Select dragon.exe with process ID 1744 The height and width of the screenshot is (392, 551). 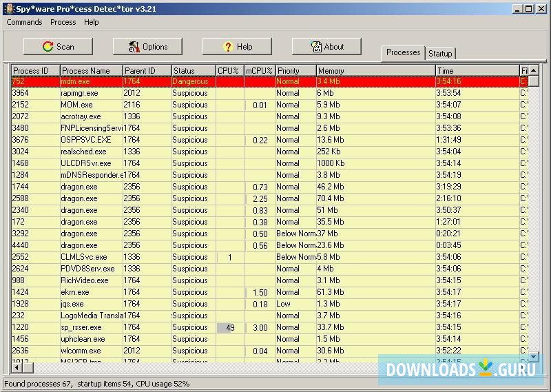click(270, 187)
